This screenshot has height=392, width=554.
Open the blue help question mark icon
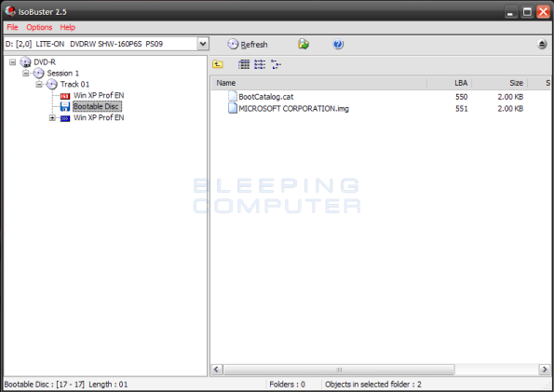click(x=338, y=44)
